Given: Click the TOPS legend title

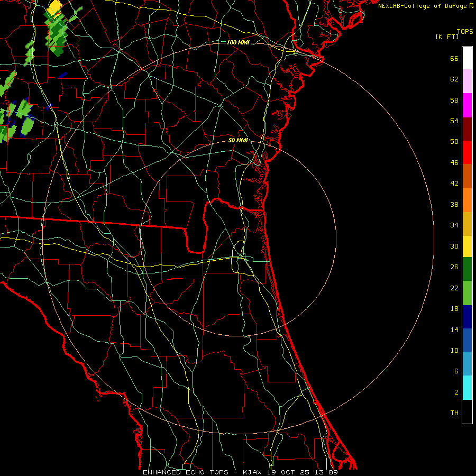Looking at the screenshot, I should click(465, 32).
